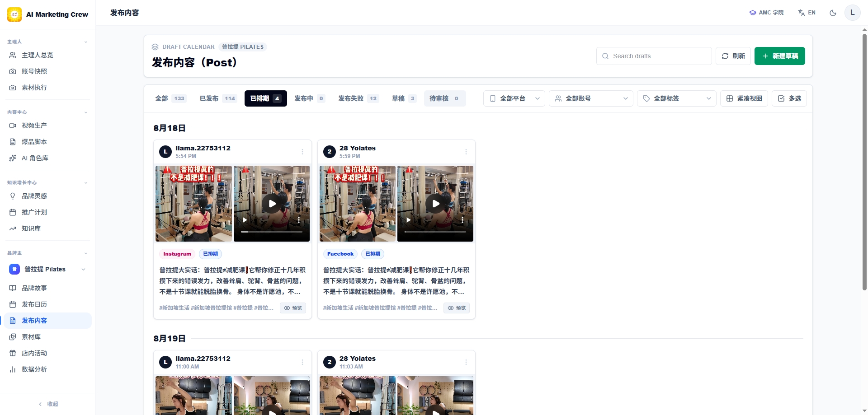The height and width of the screenshot is (415, 868).
Task: Toggle 紧凑视图 compact view
Action: pyautogui.click(x=744, y=98)
